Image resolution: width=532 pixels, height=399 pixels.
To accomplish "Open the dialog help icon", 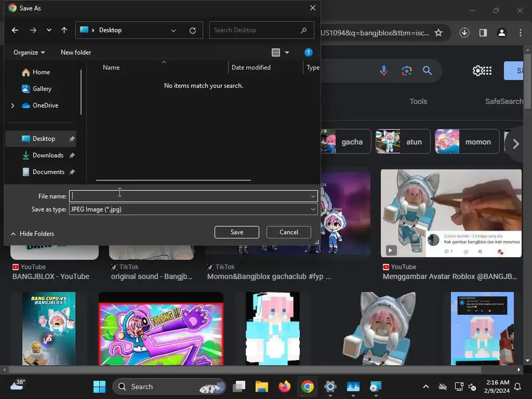I will click(x=309, y=52).
